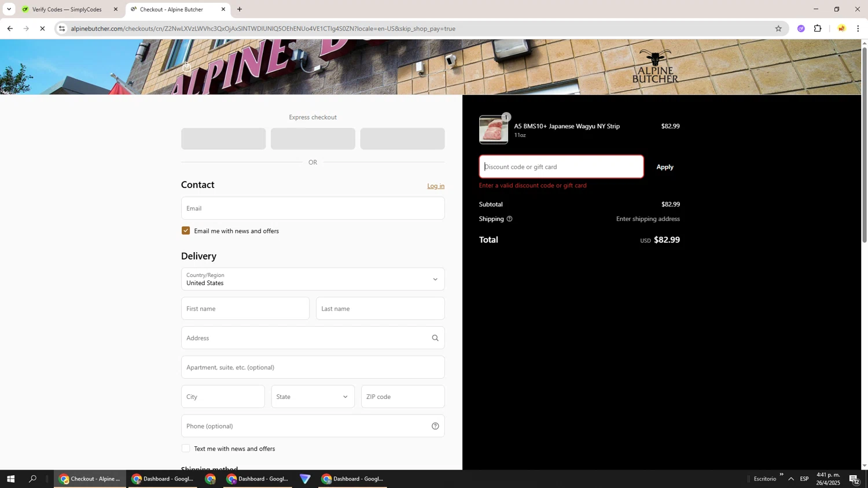Open the notification center icon
The height and width of the screenshot is (488, 868).
(x=854, y=479)
